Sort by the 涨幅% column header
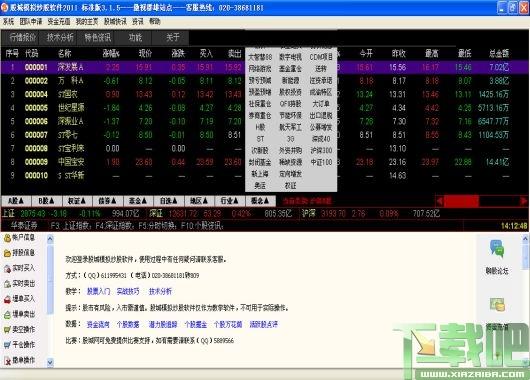 [x=111, y=53]
